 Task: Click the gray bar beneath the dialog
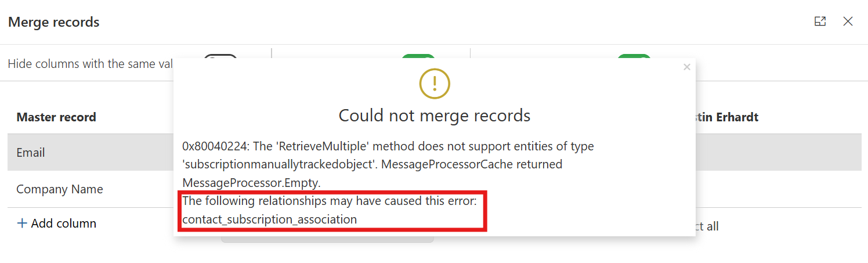pyautogui.click(x=327, y=239)
